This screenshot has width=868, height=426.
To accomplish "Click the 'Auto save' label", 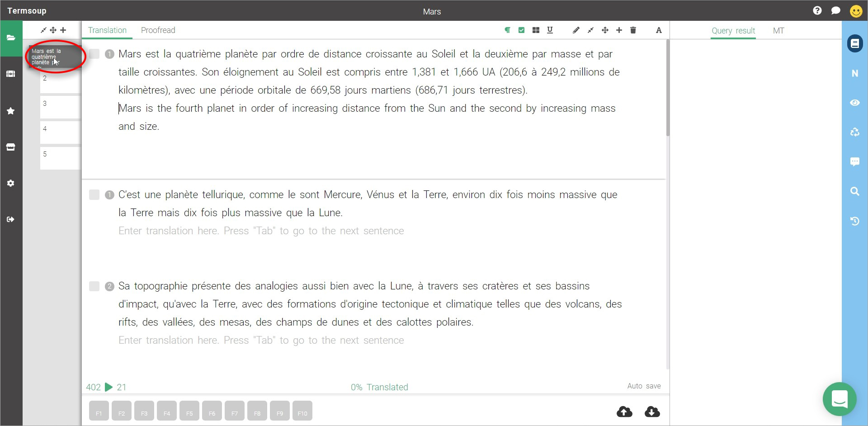I will 644,386.
